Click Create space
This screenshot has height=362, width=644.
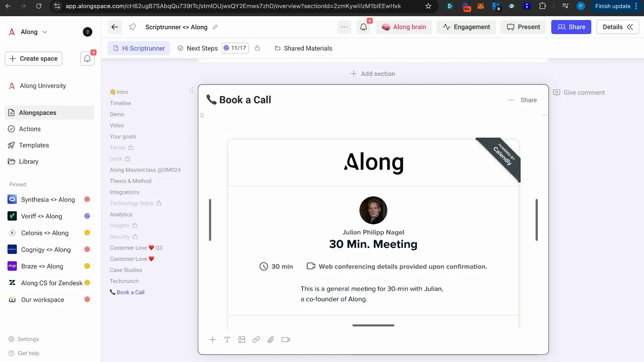[34, 59]
